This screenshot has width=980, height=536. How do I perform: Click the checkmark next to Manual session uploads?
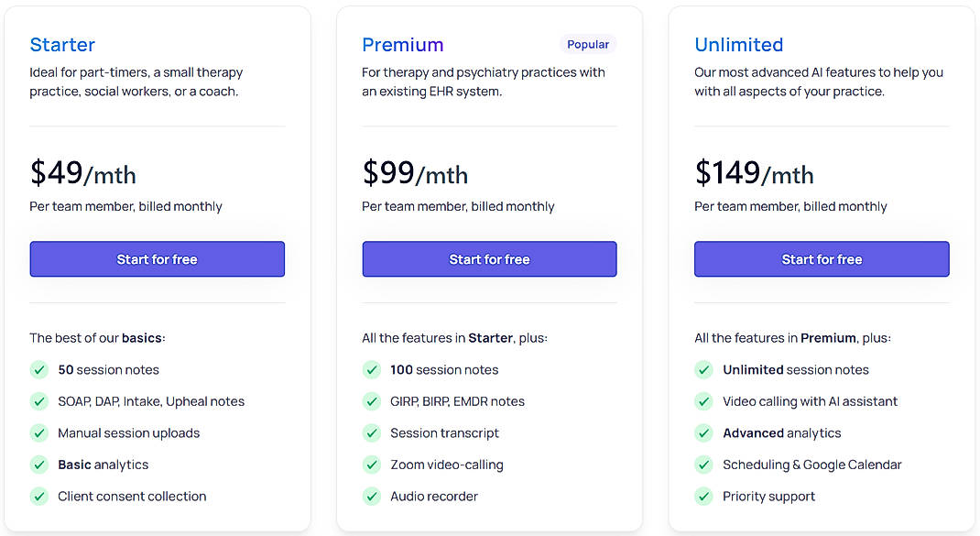tap(39, 432)
